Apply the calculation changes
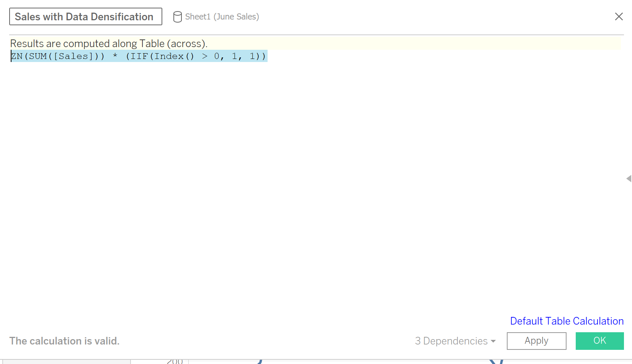 536,341
